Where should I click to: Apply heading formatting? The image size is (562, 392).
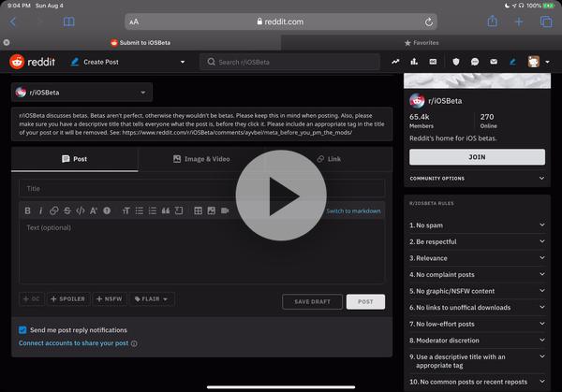click(x=126, y=211)
